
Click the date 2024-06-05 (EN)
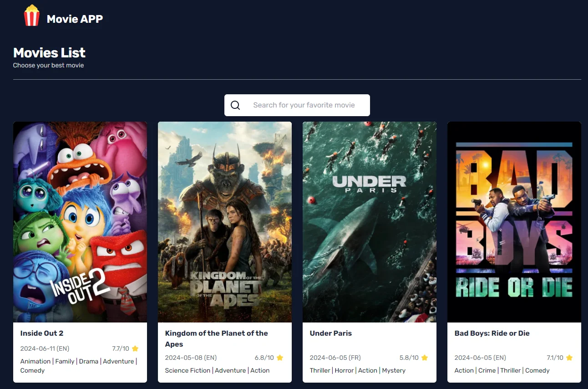[x=480, y=358]
